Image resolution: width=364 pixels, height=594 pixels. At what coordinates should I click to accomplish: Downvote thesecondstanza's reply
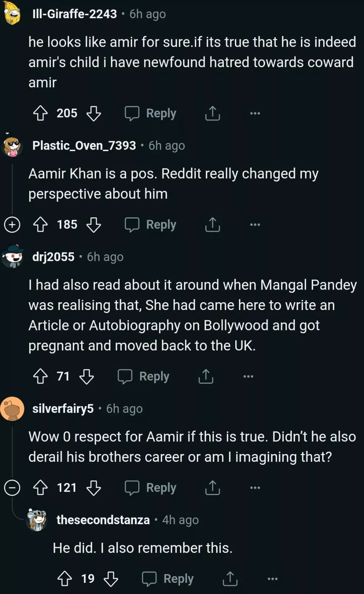111,578
